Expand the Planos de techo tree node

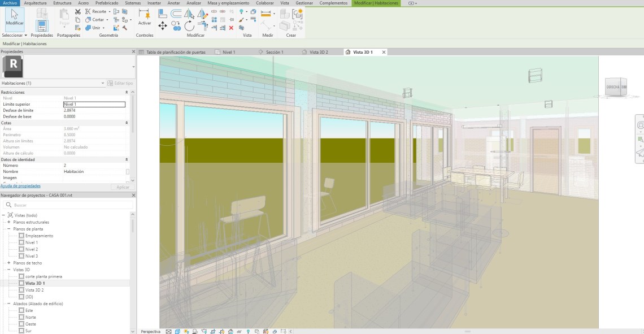(x=9, y=263)
